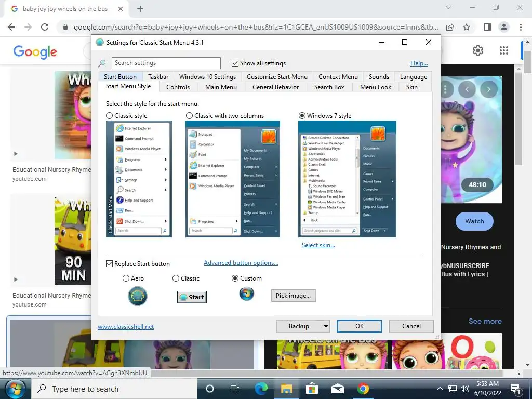Click the share page icon in address bar

coord(450,27)
